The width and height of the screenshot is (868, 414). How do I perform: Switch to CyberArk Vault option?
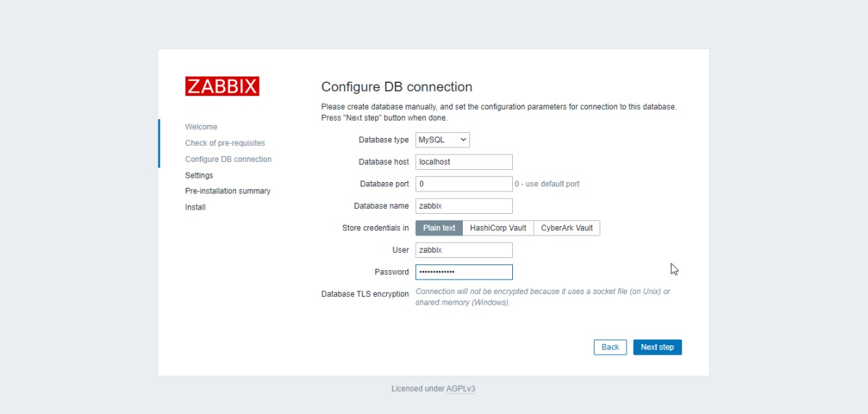[x=566, y=228]
